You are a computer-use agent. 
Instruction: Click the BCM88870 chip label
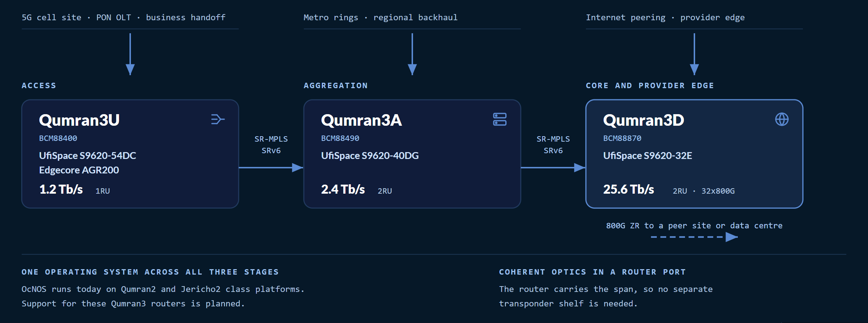point(622,138)
